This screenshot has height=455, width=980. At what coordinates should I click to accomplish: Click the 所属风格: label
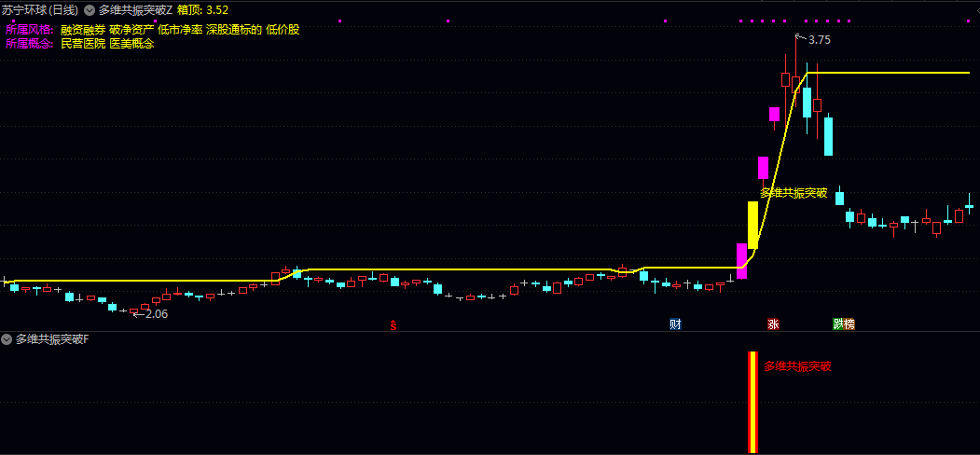point(30,30)
